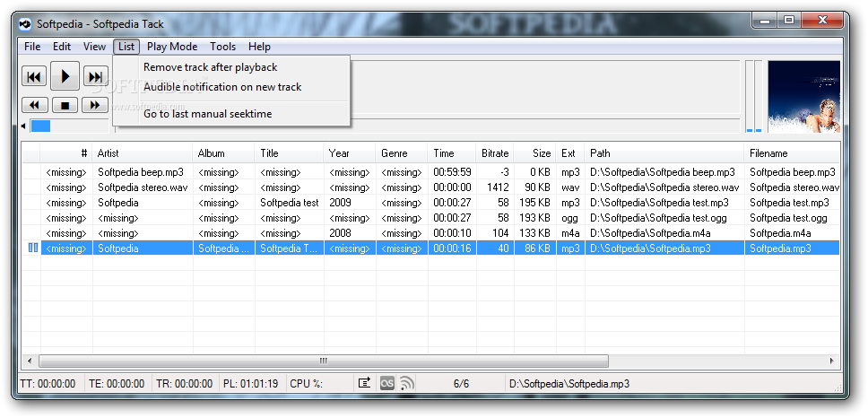Viewport: 868px width, 418px height.
Task: Skip to previous track button
Action: click(x=34, y=76)
